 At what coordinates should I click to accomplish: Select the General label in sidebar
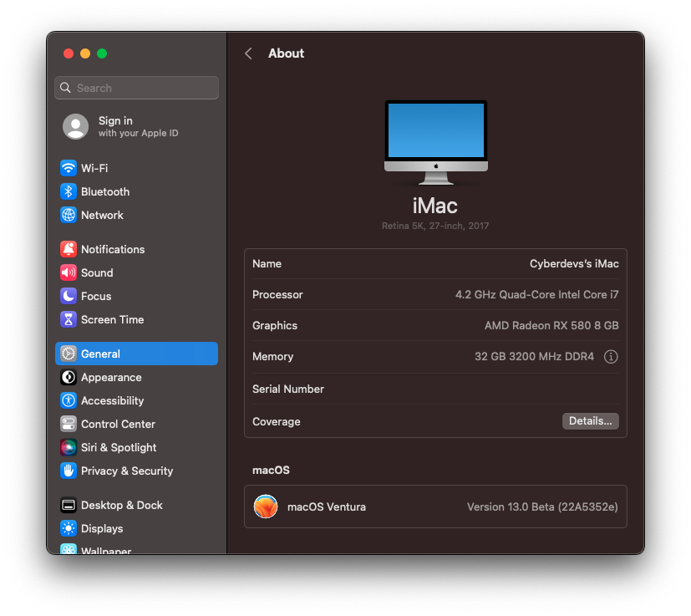100,354
